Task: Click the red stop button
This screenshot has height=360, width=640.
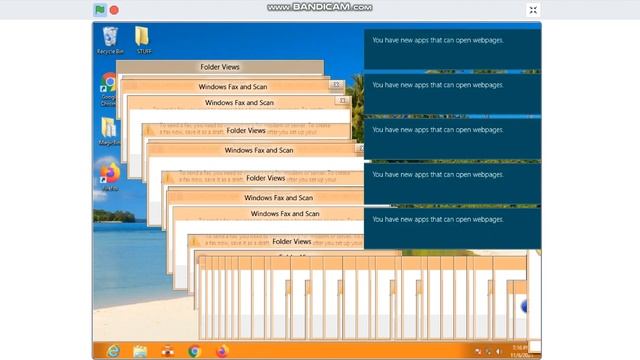Action: (x=114, y=10)
